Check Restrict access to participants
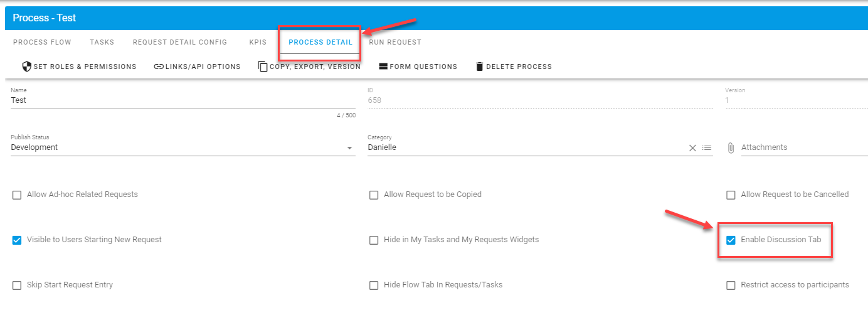The image size is (868, 315). tap(731, 286)
